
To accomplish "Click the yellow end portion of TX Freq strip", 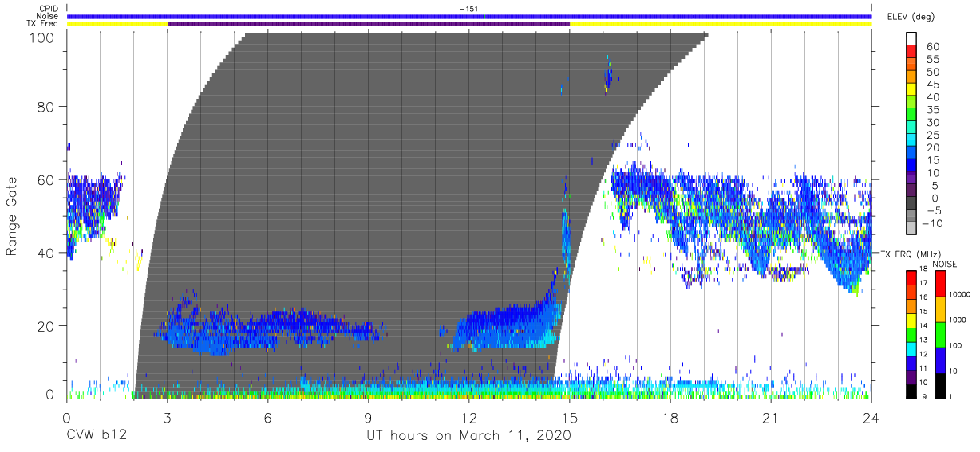I will click(x=721, y=24).
